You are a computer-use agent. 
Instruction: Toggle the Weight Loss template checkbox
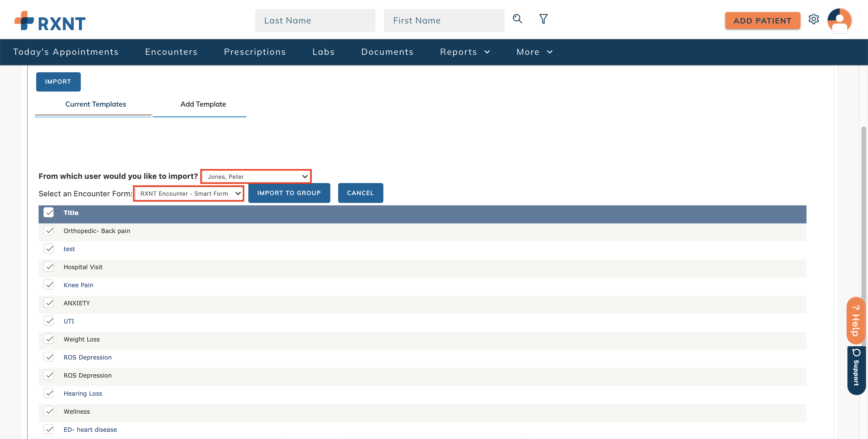tap(49, 339)
